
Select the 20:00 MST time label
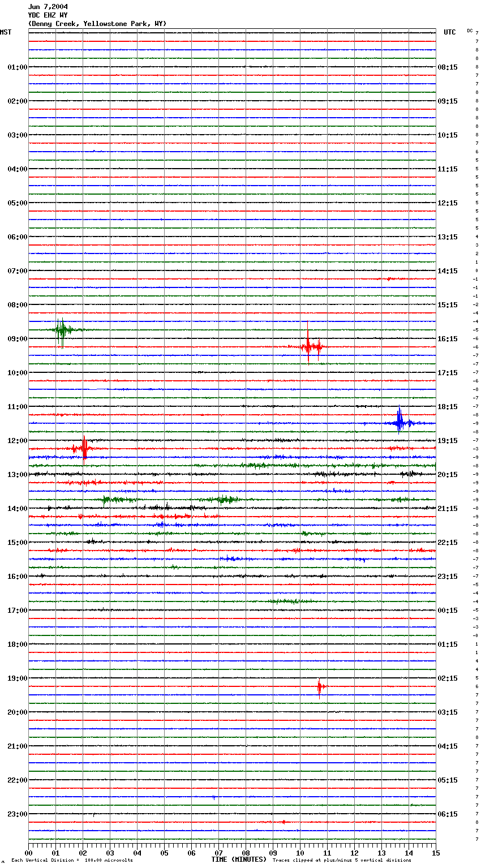[x=18, y=712]
